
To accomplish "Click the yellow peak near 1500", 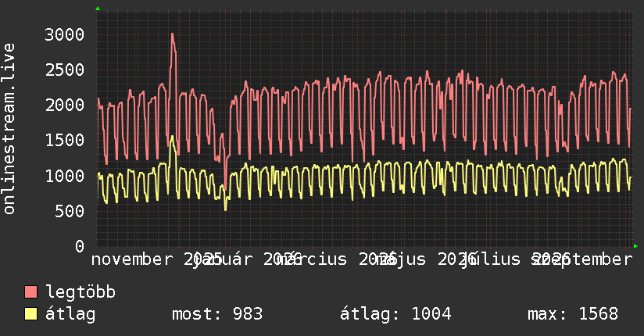I will pos(172,138).
